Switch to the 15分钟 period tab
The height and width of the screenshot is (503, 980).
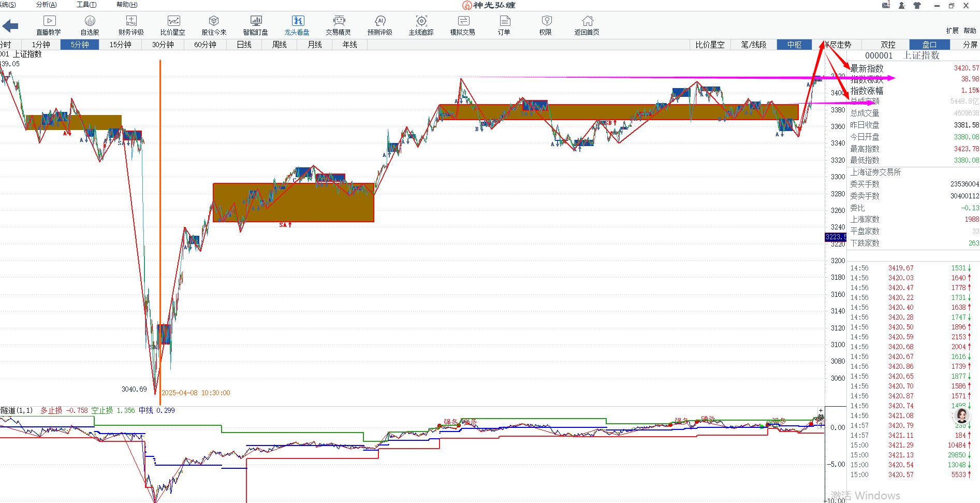[x=120, y=45]
